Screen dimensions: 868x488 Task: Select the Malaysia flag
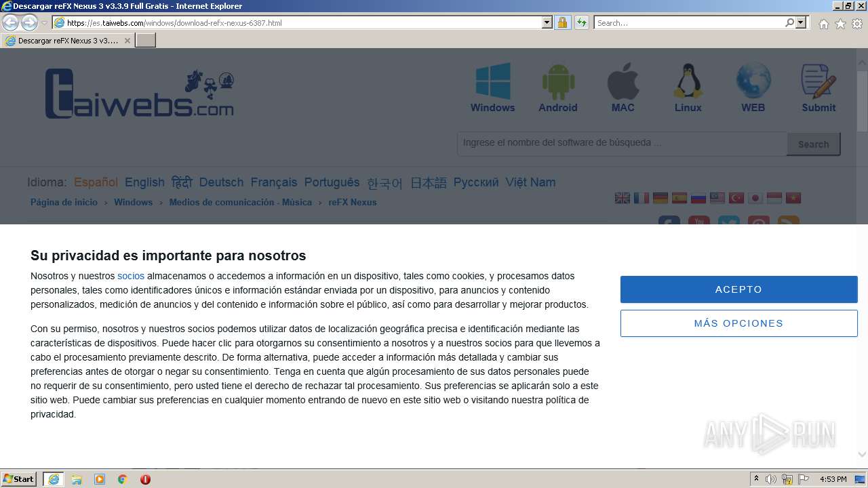coord(717,198)
